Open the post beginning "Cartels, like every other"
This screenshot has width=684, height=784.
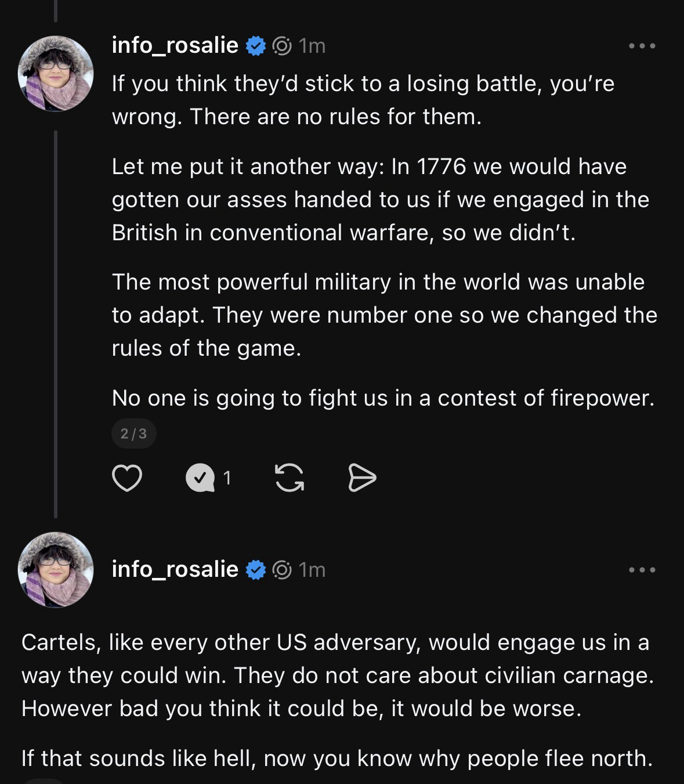tap(336, 675)
